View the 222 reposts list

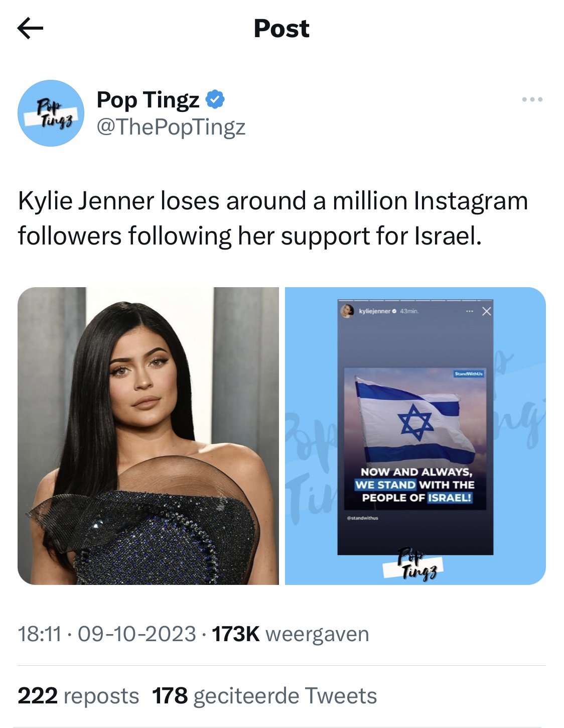point(78,696)
